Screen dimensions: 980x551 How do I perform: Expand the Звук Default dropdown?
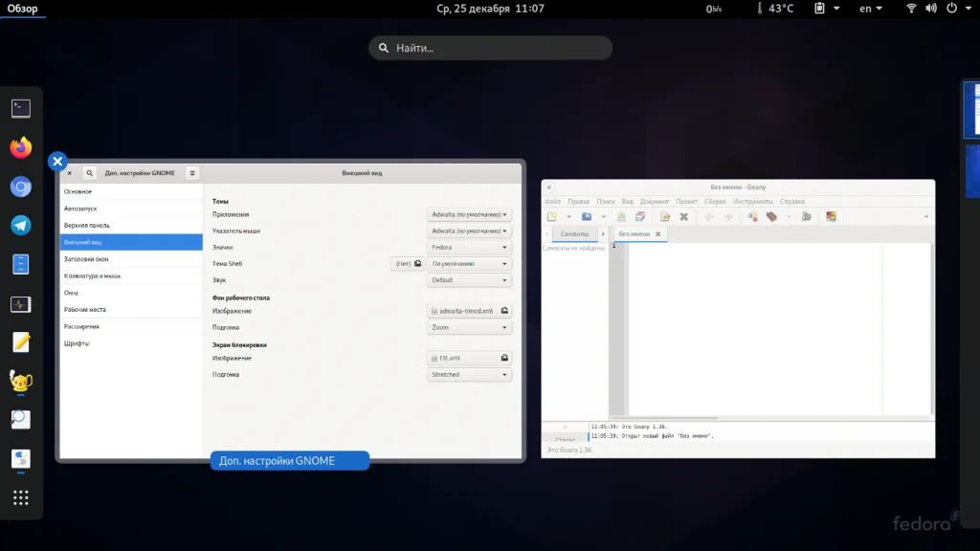469,280
